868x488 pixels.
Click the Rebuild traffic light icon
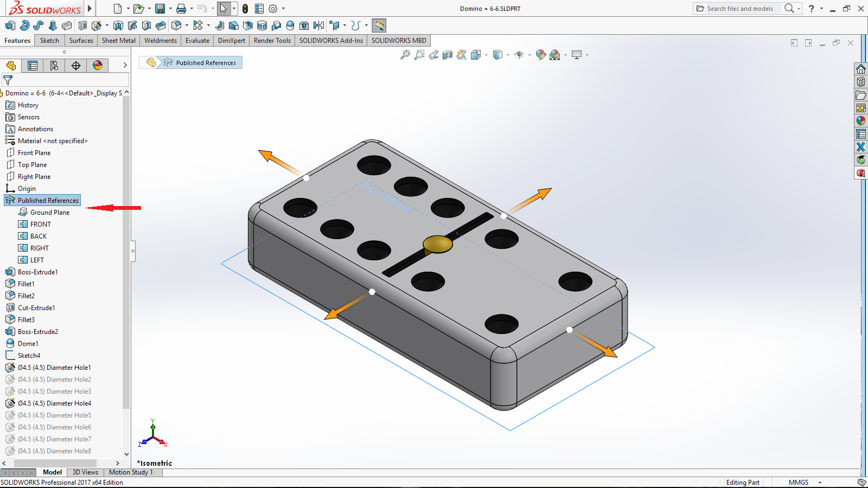coord(245,9)
